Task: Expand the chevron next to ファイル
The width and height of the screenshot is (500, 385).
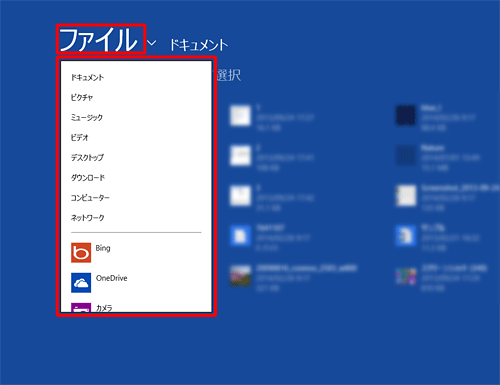Action: tap(152, 43)
